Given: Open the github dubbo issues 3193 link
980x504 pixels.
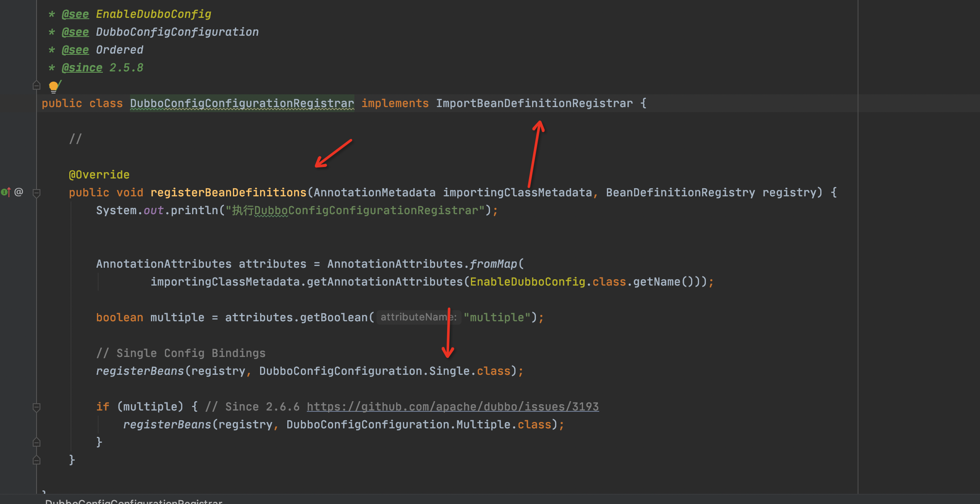Looking at the screenshot, I should click(x=453, y=407).
